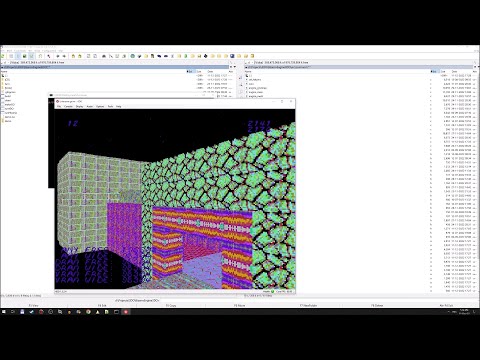Click the Alt+F4 Exit button in Total Commander

446,305
